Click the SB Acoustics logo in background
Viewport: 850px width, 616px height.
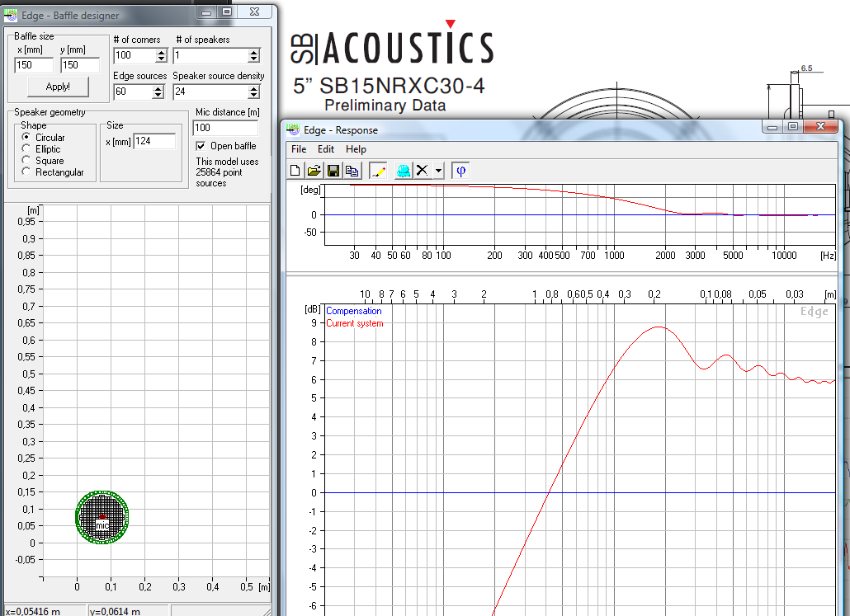[391, 44]
